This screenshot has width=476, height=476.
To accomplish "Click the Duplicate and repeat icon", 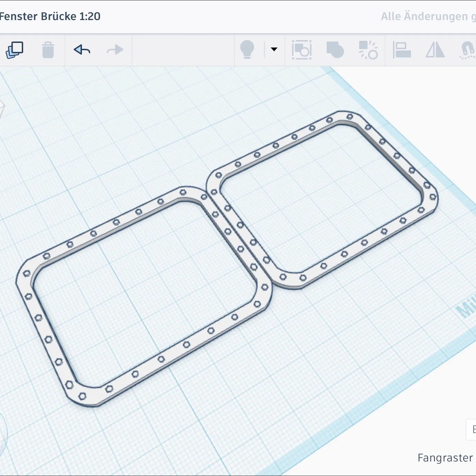I will (15, 50).
